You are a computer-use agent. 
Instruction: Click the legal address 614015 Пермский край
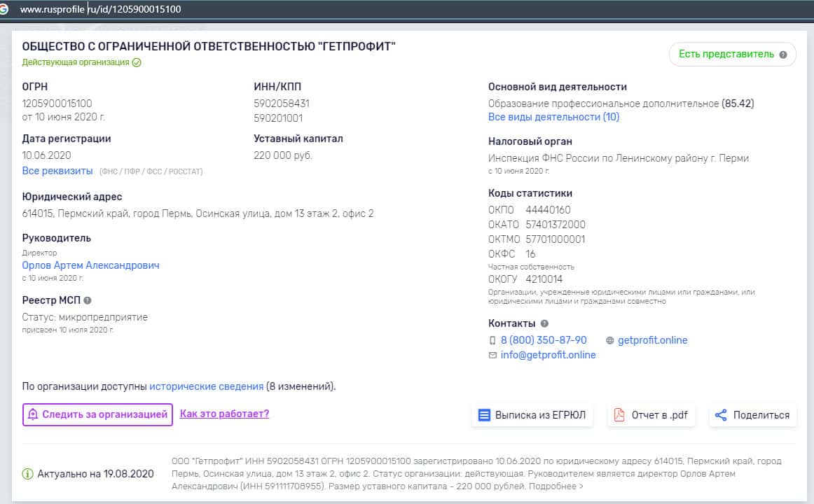(198, 213)
